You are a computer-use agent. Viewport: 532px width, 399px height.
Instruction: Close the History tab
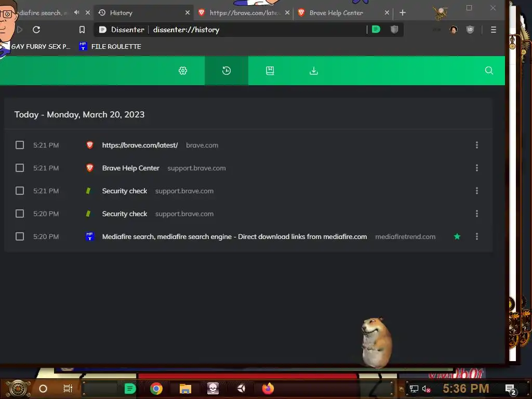(187, 12)
